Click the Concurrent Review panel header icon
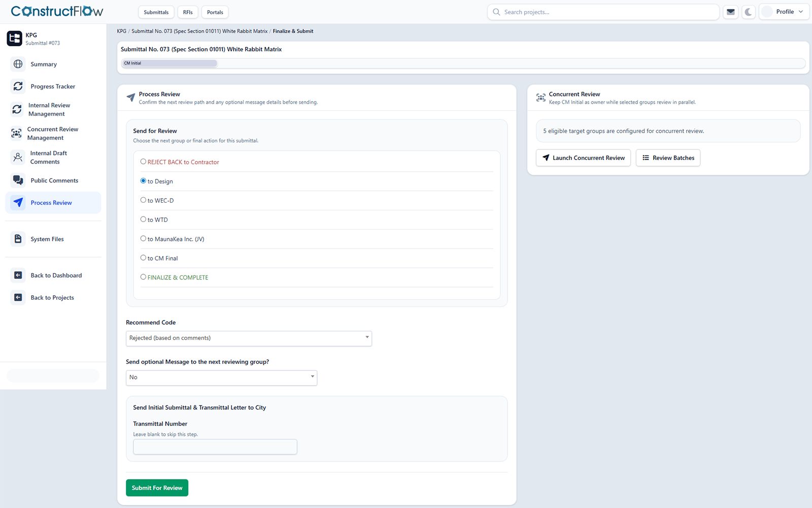 (541, 98)
